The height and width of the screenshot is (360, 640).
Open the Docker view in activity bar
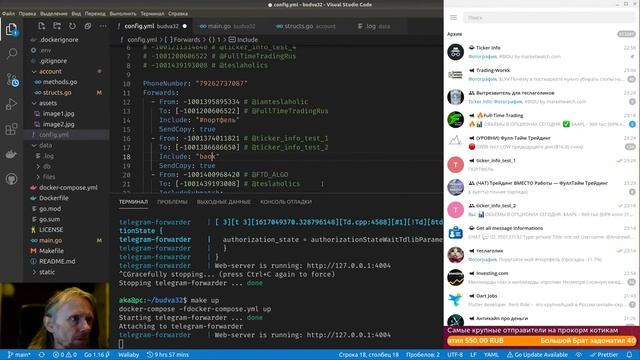(11, 154)
